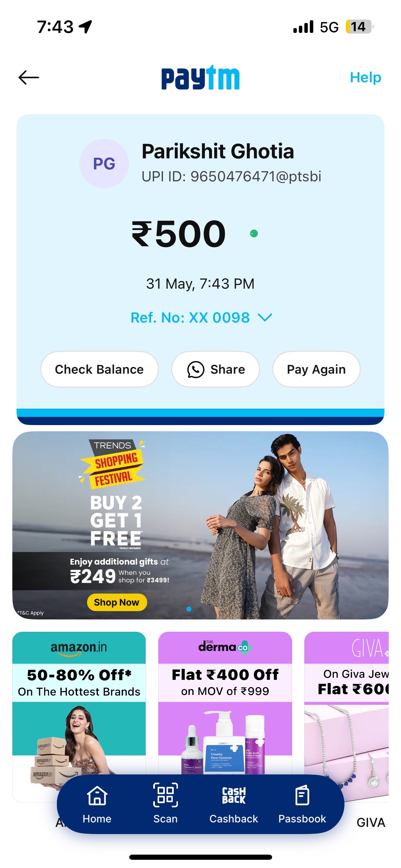Click the Paytm logo
This screenshot has height=868, width=401.
pos(200,77)
